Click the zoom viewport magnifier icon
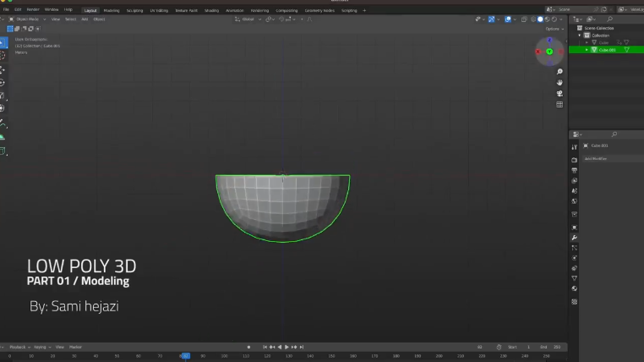 559,72
